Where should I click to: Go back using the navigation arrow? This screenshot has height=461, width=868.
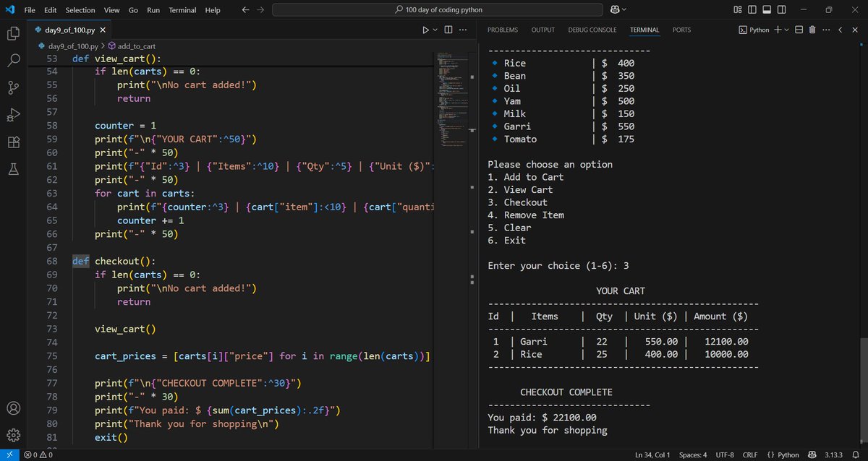245,10
